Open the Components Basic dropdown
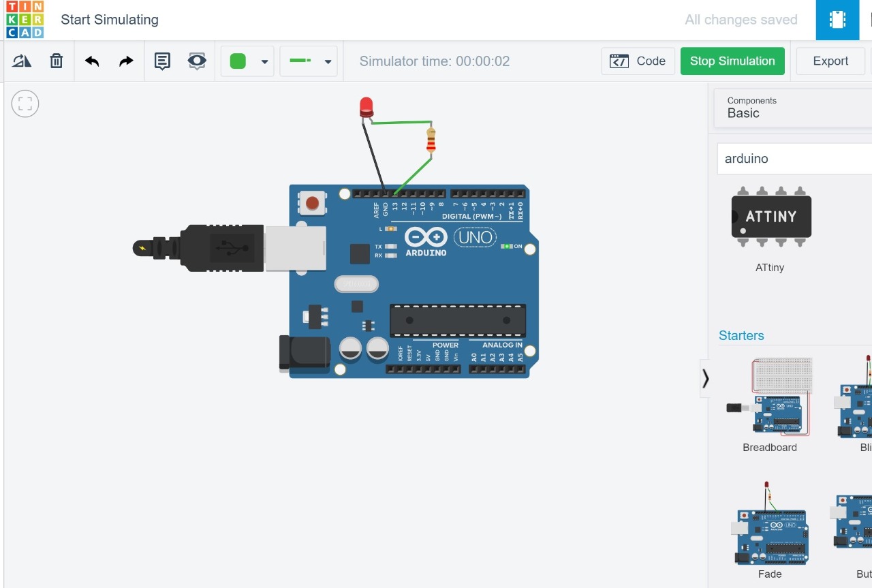This screenshot has width=872, height=588. [x=793, y=108]
